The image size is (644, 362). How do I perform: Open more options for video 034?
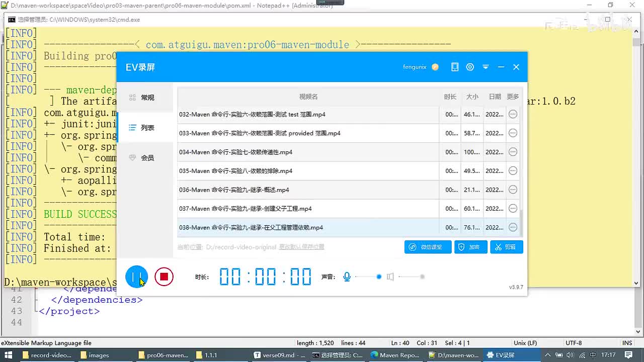coord(513,152)
